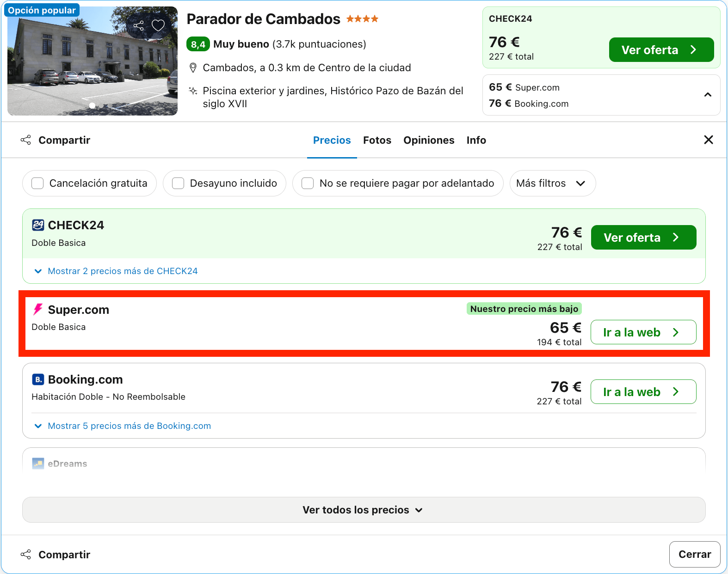Click the eDreams logo icon
The width and height of the screenshot is (728, 574).
[x=38, y=464]
